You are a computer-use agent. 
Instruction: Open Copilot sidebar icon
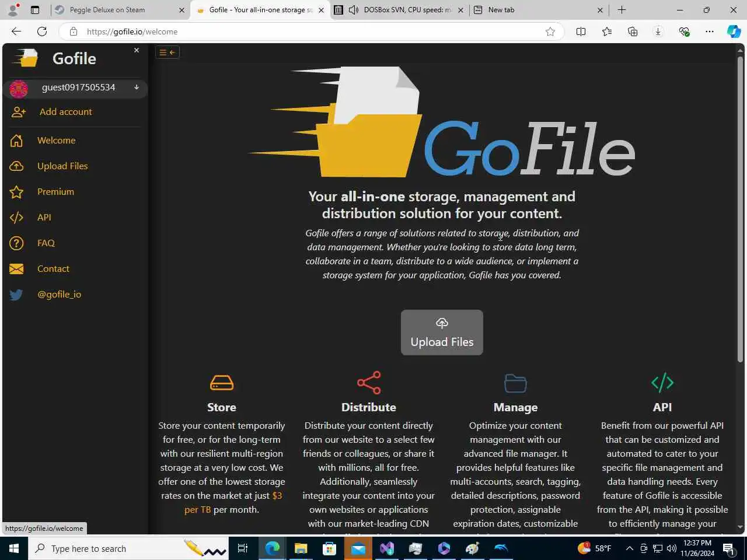click(x=734, y=32)
